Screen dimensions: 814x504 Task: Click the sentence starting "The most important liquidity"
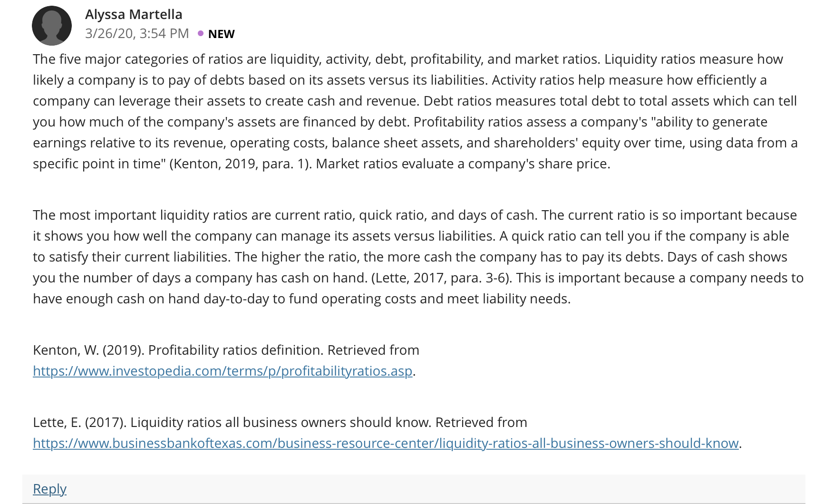point(285,215)
